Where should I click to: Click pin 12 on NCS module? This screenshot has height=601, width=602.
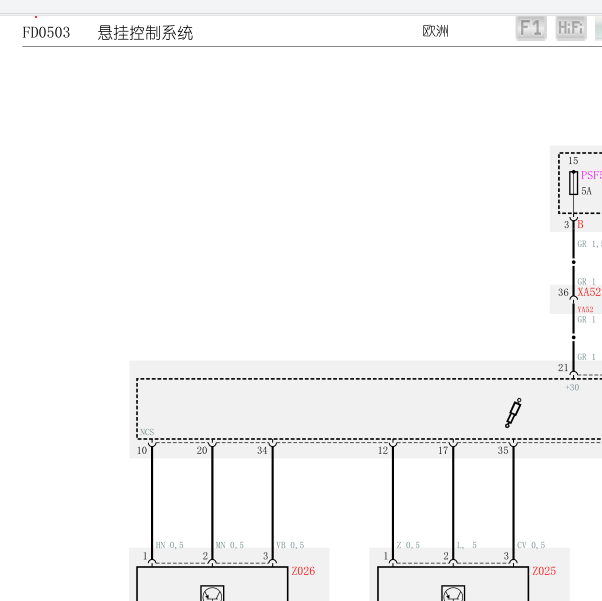[383, 450]
